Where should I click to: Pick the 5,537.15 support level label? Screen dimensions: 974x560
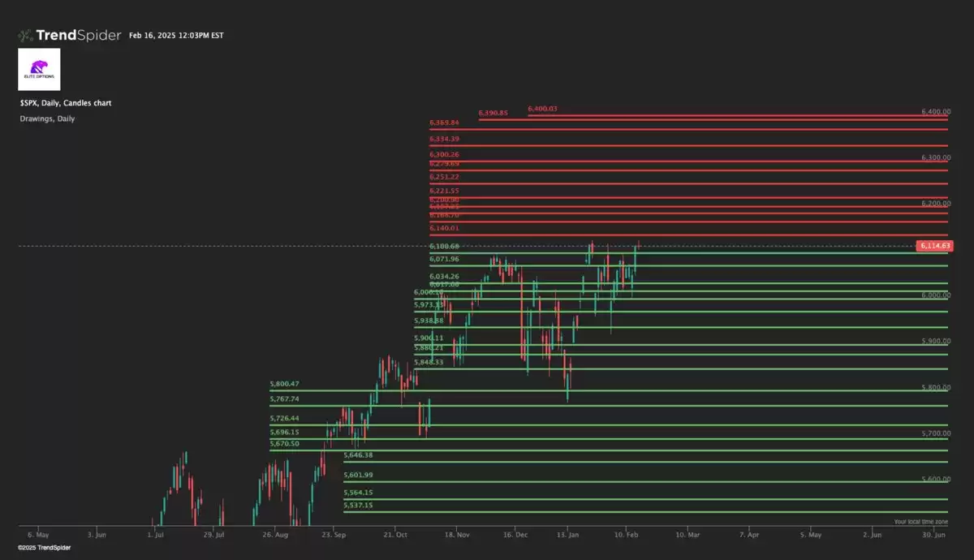coord(358,505)
